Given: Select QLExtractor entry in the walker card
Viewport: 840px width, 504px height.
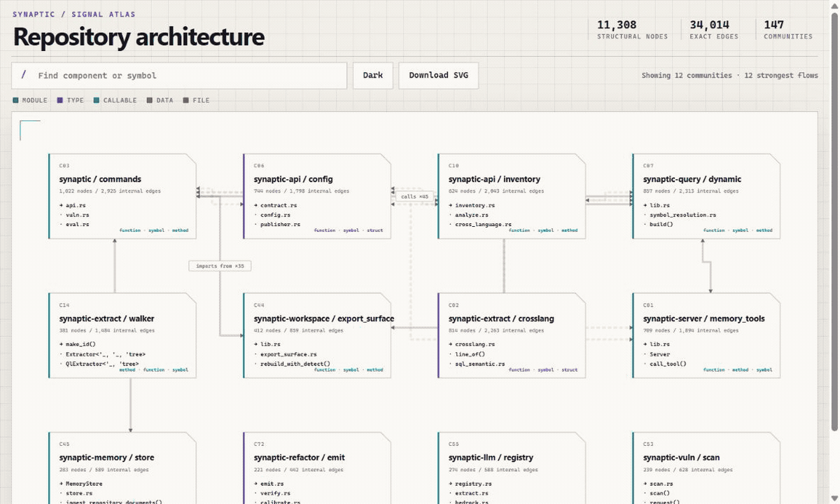Looking at the screenshot, I should [102, 363].
